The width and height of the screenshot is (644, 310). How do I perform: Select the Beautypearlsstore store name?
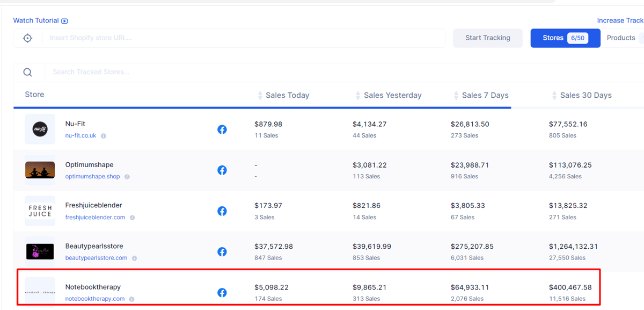pos(94,246)
